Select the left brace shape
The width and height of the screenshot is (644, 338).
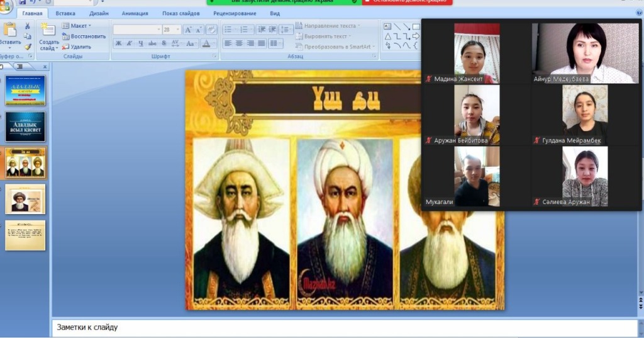coord(415,46)
